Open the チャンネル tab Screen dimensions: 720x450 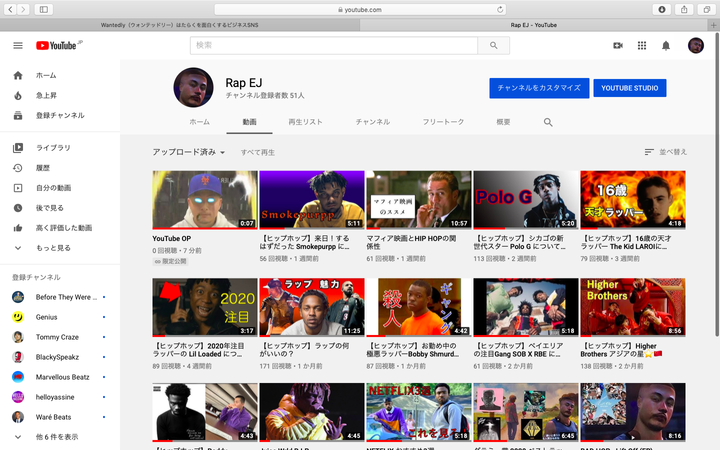(x=372, y=122)
